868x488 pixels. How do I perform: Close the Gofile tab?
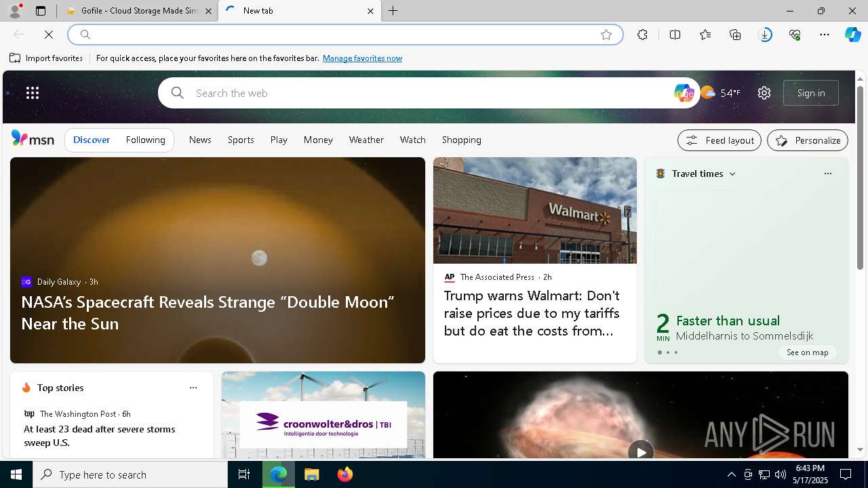[209, 11]
